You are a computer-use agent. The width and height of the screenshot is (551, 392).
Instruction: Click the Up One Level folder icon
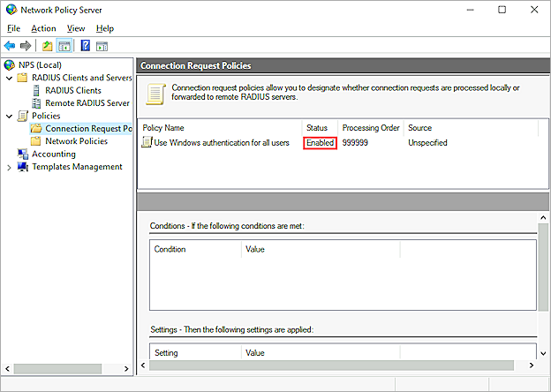(48, 46)
